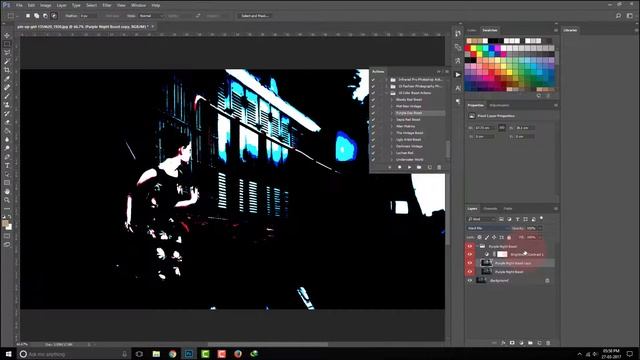Select the Clone Stamp tool
Screen dimensions: 640x360
coord(7,105)
